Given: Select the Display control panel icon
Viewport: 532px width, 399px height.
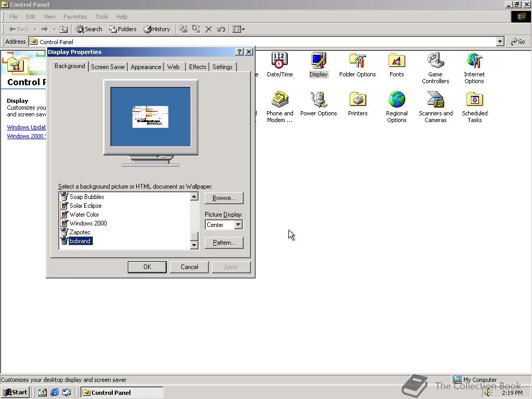Looking at the screenshot, I should [318, 64].
